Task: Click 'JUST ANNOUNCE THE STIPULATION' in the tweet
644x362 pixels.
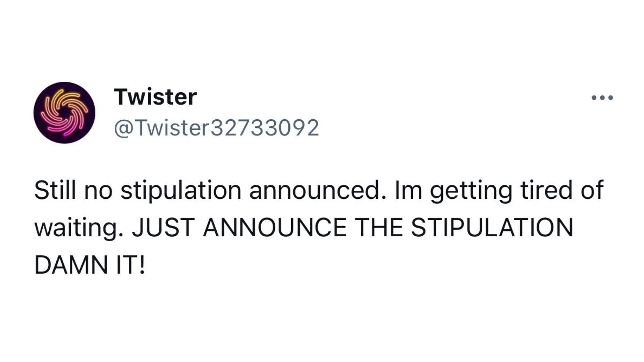Action: [353, 227]
